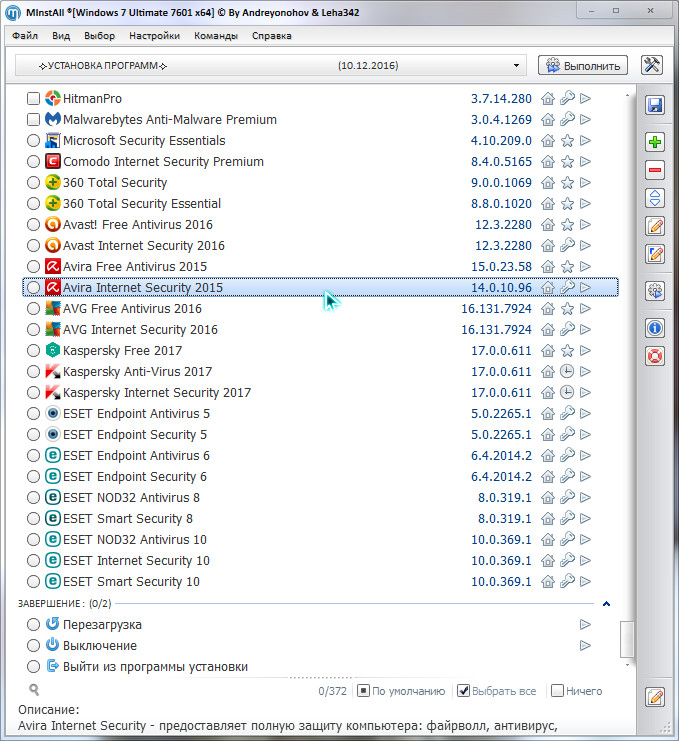Click the clock icon for Kaspersky Anti-Virus 2017
The height and width of the screenshot is (741, 679).
pos(567,371)
